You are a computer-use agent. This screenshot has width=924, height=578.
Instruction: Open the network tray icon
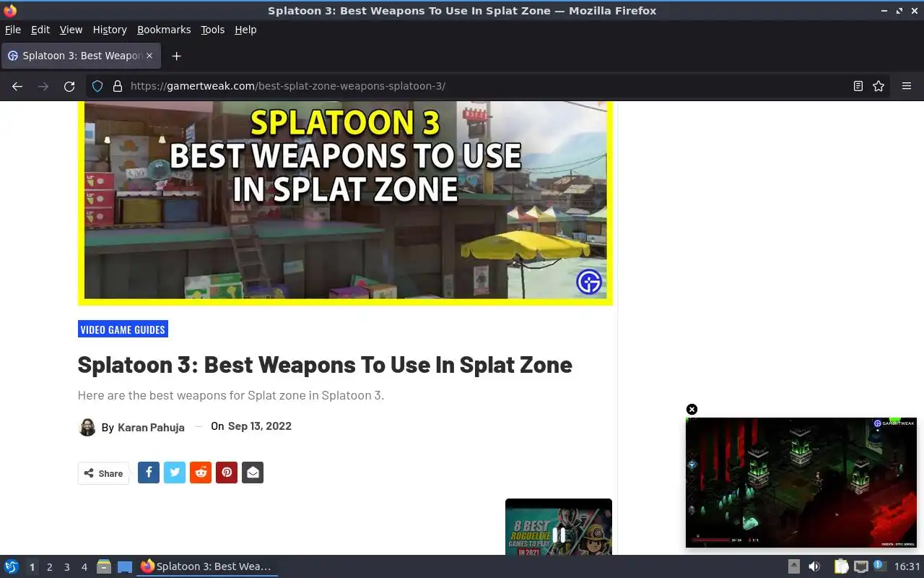(x=860, y=566)
